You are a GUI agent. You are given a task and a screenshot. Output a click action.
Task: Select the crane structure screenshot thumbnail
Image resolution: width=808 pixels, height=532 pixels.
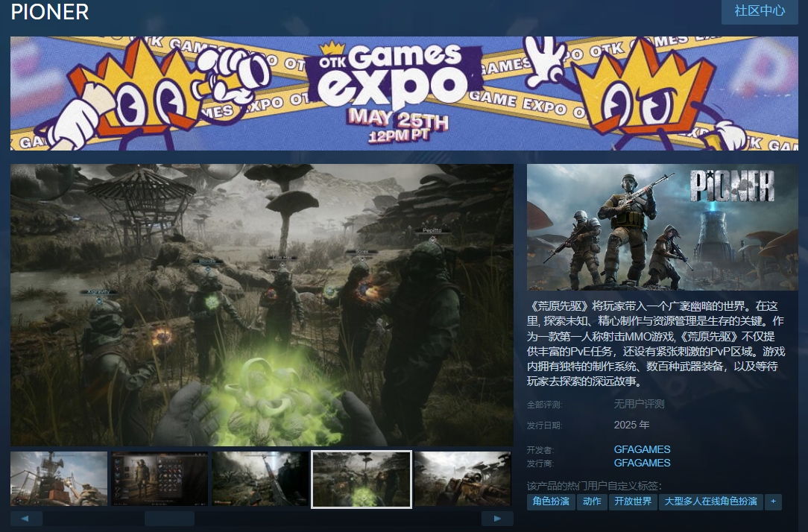59,478
